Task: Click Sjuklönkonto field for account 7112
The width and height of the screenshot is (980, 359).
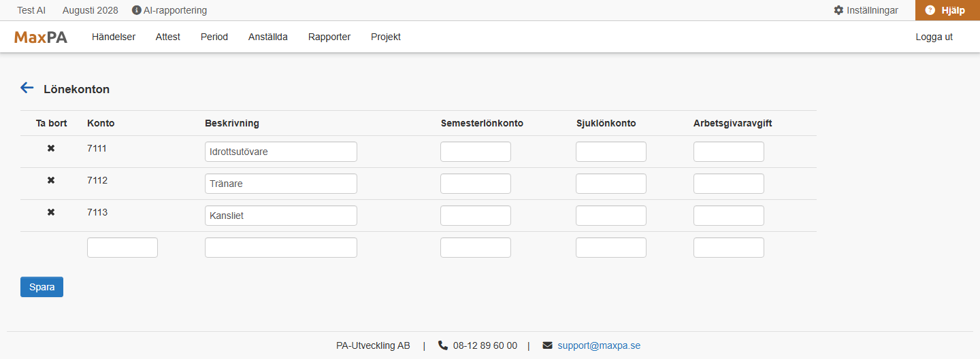Action: [x=611, y=184]
